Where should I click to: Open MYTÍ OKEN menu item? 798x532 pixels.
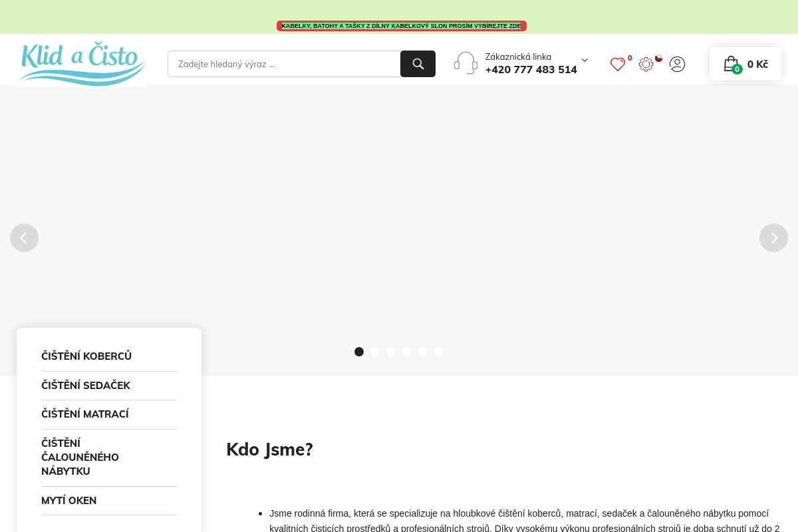click(x=68, y=500)
